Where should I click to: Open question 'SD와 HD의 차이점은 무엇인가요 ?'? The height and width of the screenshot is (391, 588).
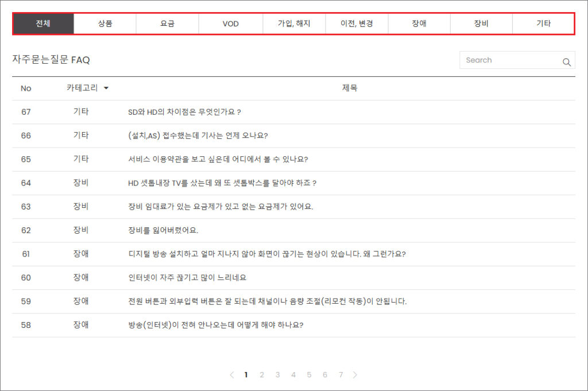184,112
